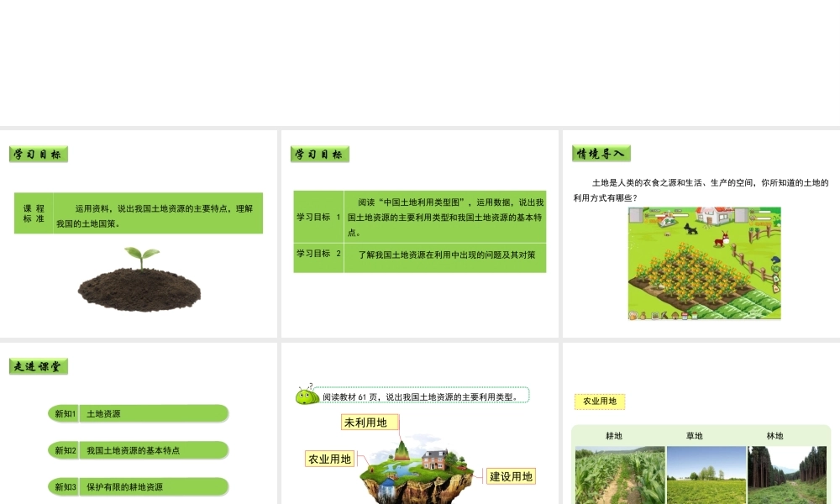Select the farm game illustration
The width and height of the screenshot is (840, 504).
pos(705,264)
